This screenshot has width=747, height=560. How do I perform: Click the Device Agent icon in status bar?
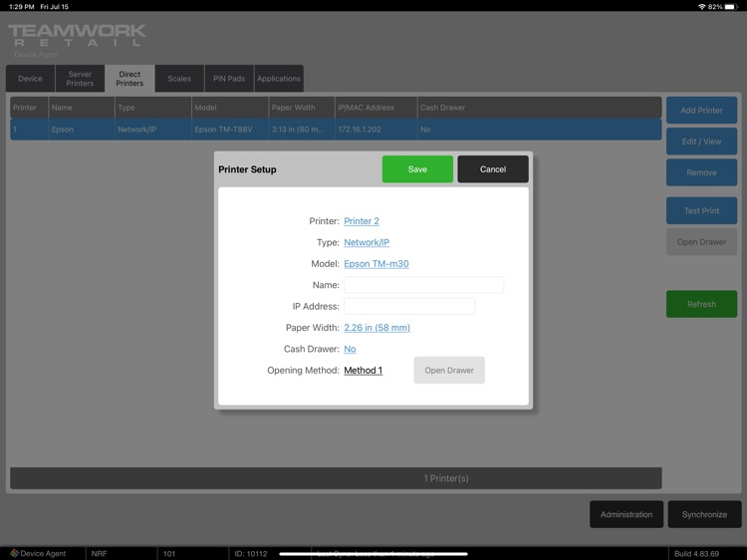tap(14, 553)
